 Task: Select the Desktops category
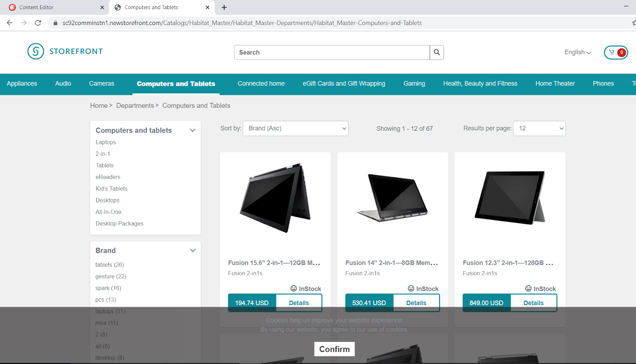pos(107,200)
